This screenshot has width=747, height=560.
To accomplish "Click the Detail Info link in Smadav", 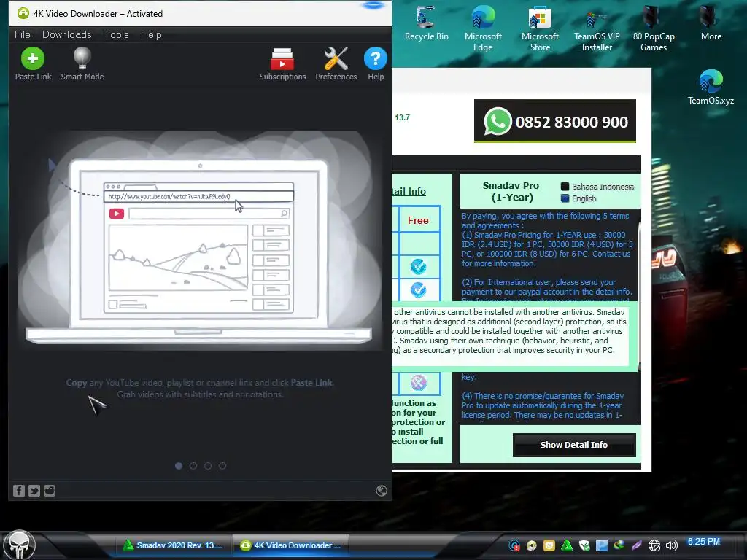I will point(409,192).
